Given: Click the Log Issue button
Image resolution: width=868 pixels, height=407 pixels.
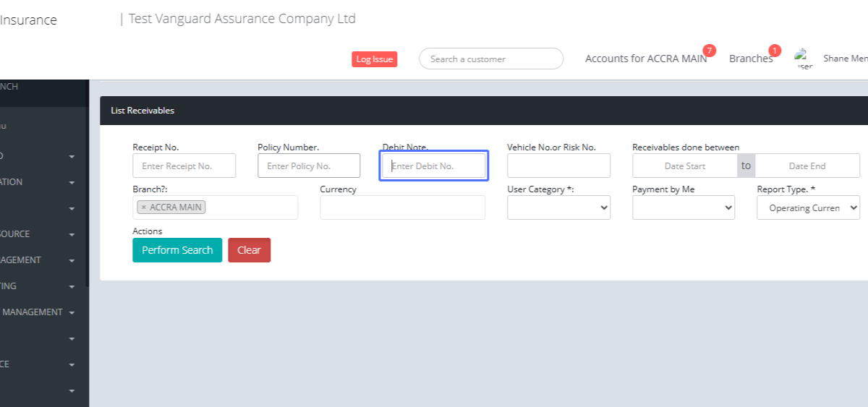Looking at the screenshot, I should click(x=374, y=59).
